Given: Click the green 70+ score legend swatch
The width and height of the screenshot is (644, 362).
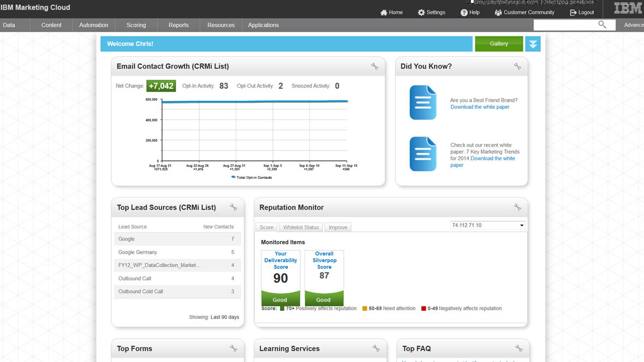Looking at the screenshot, I should [x=282, y=308].
